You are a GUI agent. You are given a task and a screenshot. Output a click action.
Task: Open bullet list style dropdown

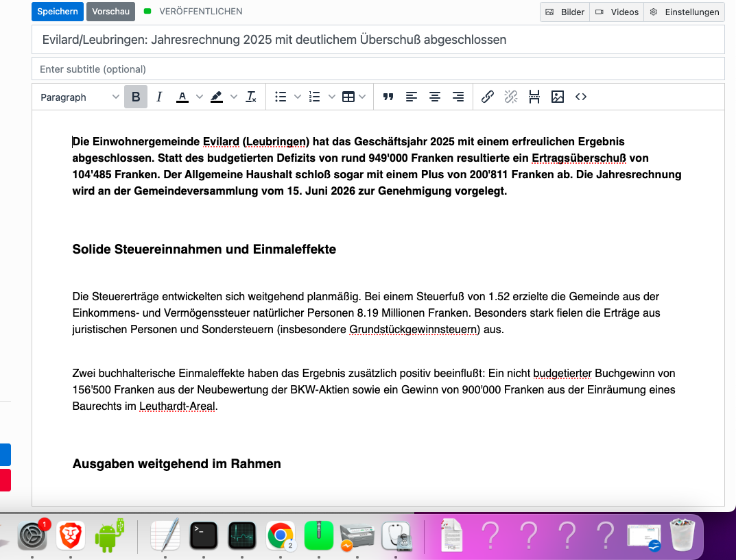tap(298, 97)
